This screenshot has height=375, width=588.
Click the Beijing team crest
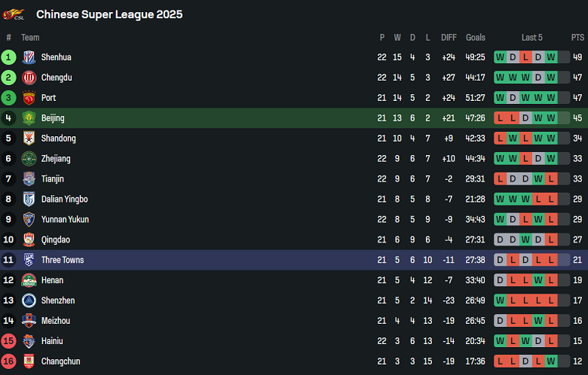[29, 118]
